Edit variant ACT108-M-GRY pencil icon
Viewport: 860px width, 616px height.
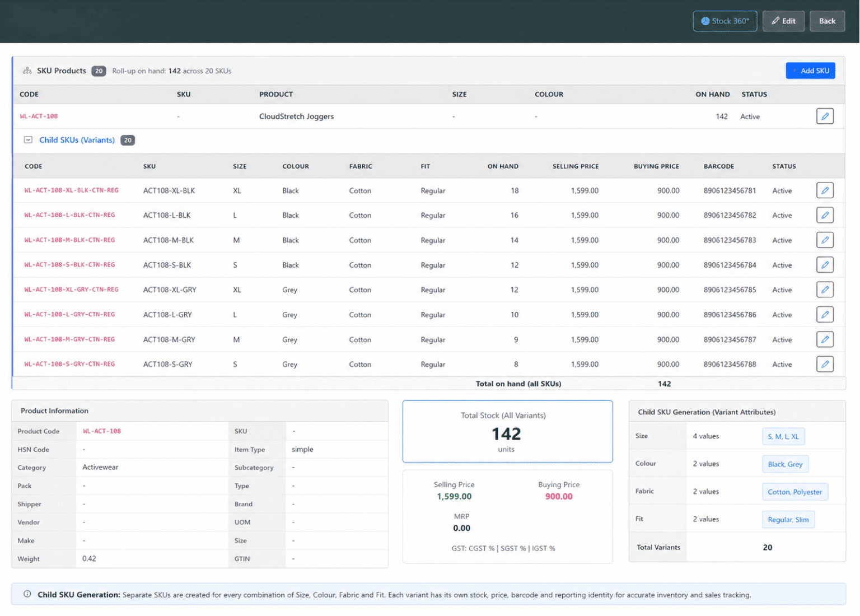pos(825,339)
